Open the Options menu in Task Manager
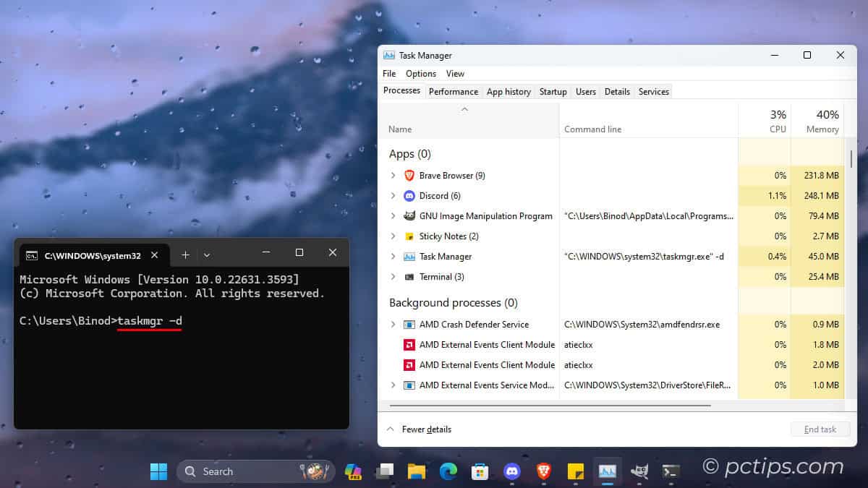This screenshot has height=488, width=868. 420,73
